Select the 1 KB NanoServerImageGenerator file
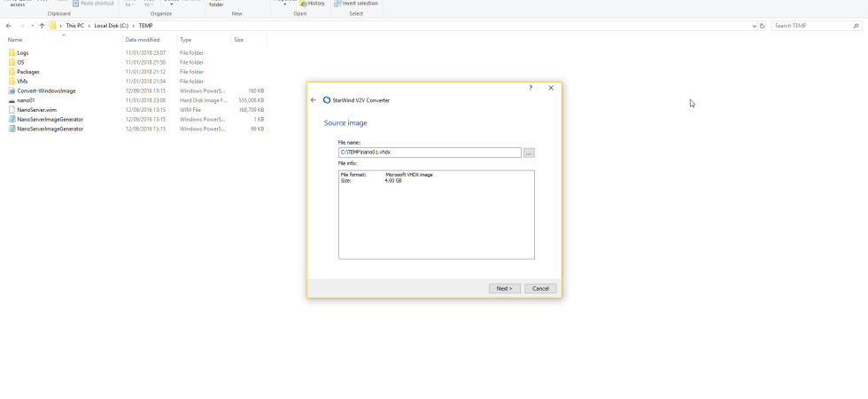 (x=50, y=119)
